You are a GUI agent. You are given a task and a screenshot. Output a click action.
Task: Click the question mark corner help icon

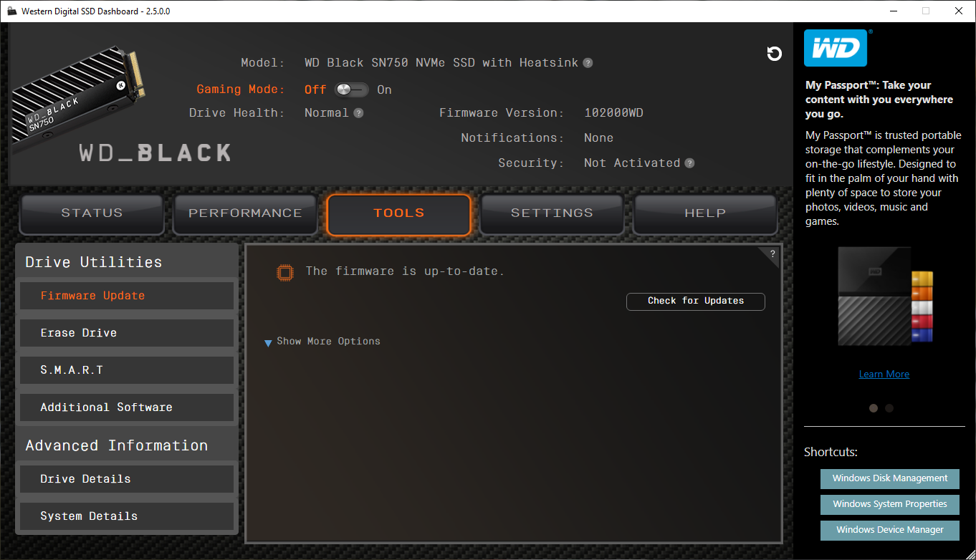[772, 254]
